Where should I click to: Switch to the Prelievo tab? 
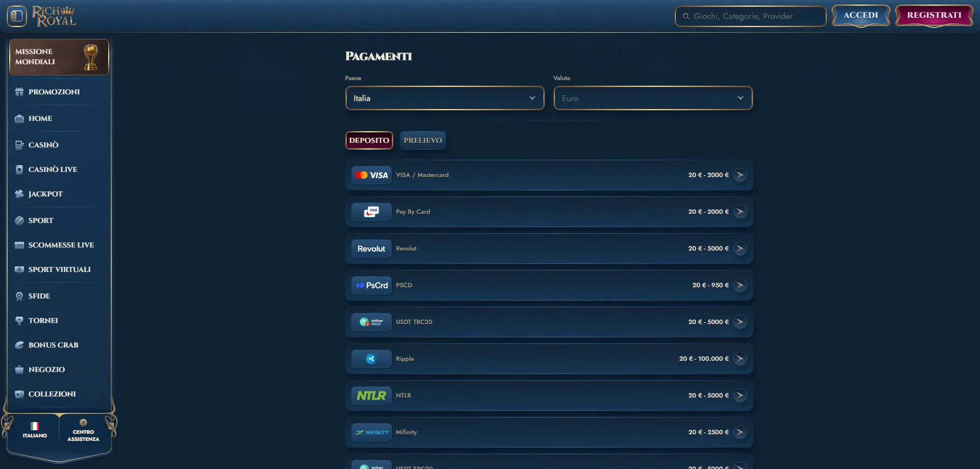(423, 140)
